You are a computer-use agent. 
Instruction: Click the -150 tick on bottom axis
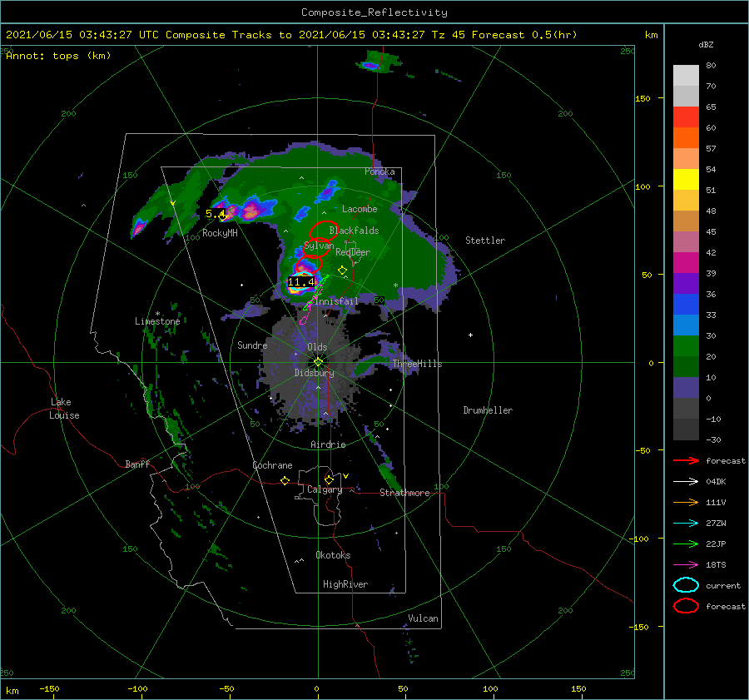point(49,688)
